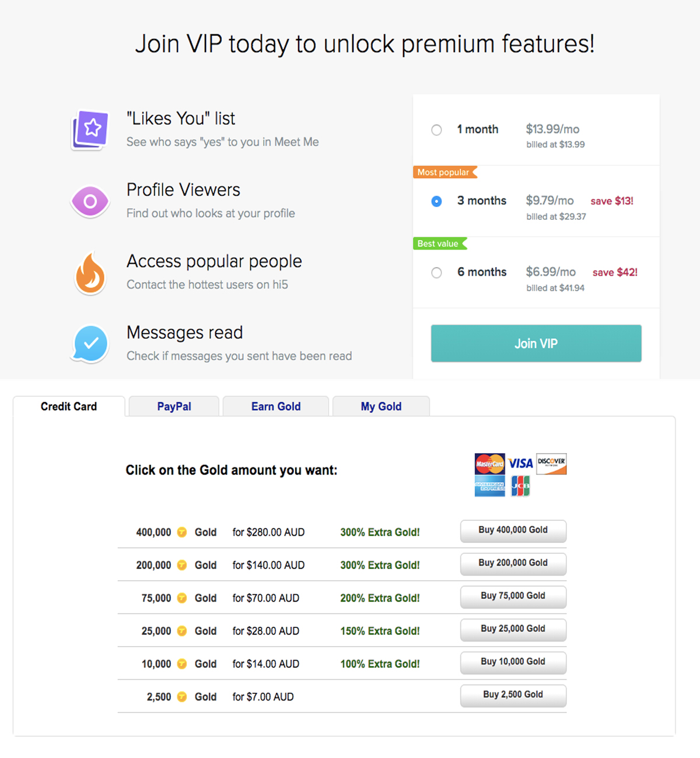Viewport: 700px width, 758px height.
Task: Click the Discover card logo
Action: tap(551, 464)
